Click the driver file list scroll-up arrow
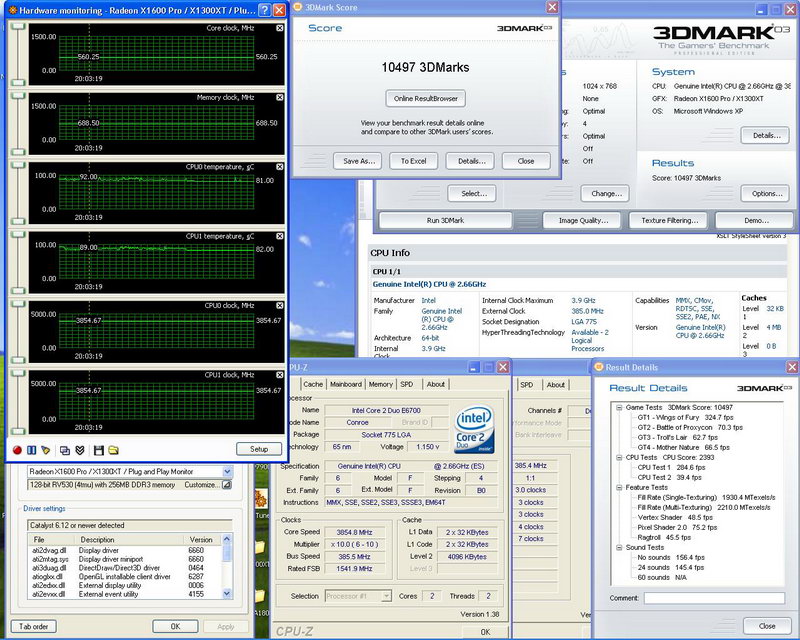The width and height of the screenshot is (800, 640). (x=227, y=539)
